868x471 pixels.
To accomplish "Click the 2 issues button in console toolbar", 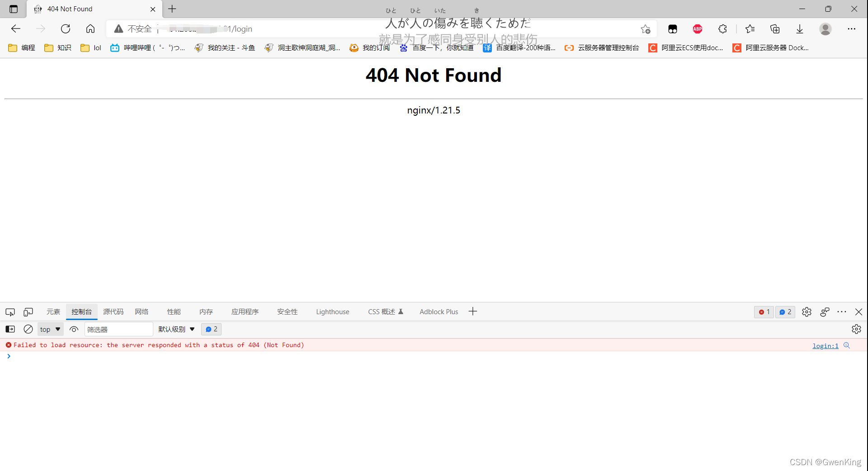I will coord(211,329).
